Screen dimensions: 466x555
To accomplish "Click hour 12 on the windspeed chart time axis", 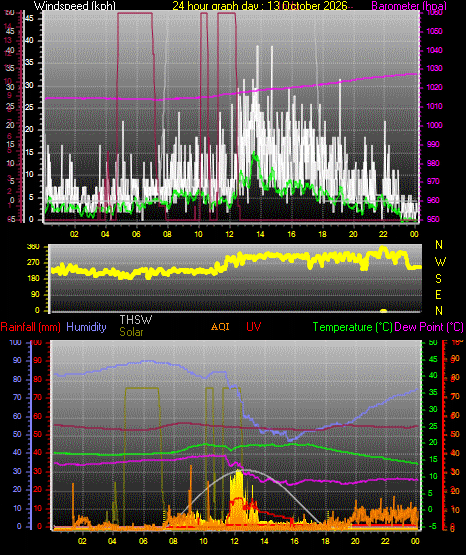I will coord(229,234).
